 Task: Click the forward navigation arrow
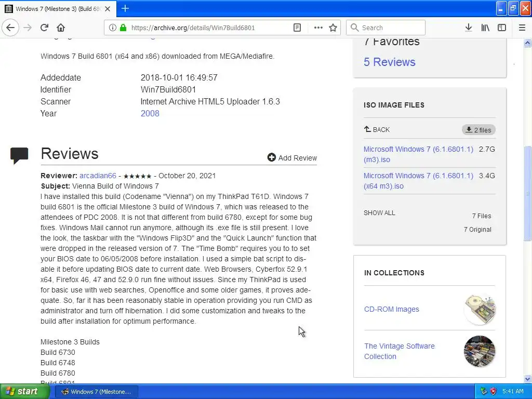point(28,28)
